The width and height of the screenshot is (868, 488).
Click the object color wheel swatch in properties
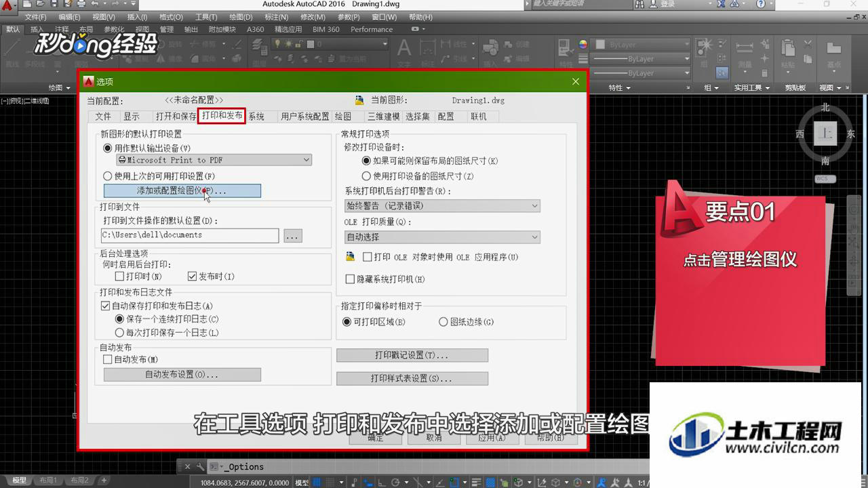click(583, 44)
